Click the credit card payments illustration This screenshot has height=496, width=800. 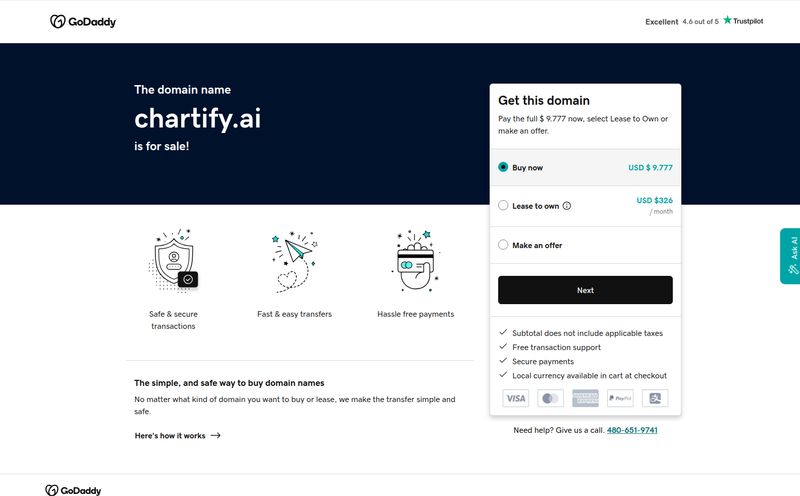[415, 261]
